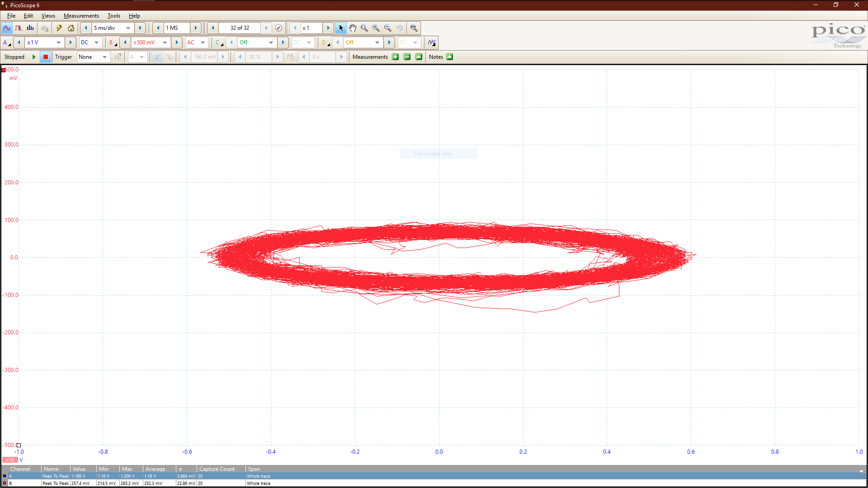Switch to Spectrum mode

tap(30, 28)
